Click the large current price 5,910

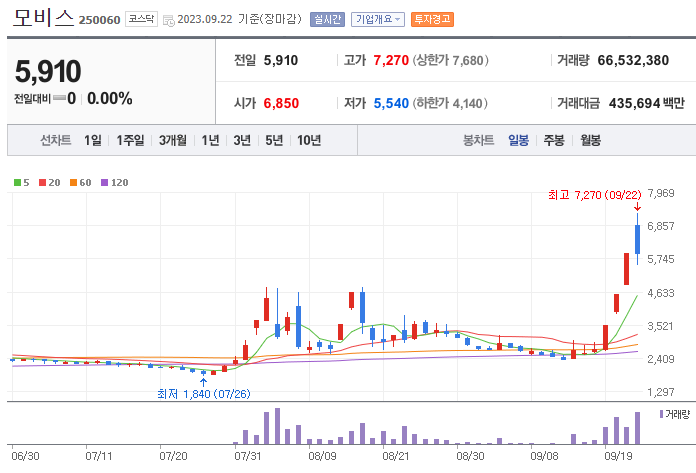[x=48, y=71]
